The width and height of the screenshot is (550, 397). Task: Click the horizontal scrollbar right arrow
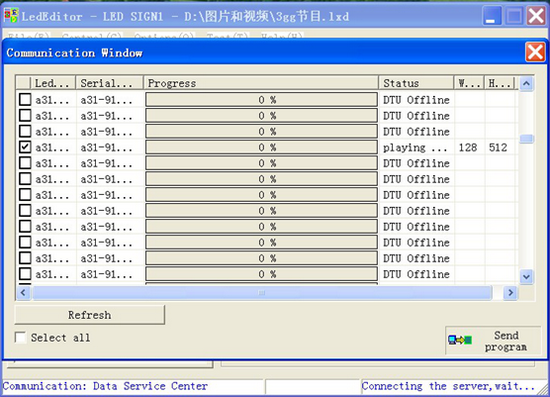(x=510, y=292)
